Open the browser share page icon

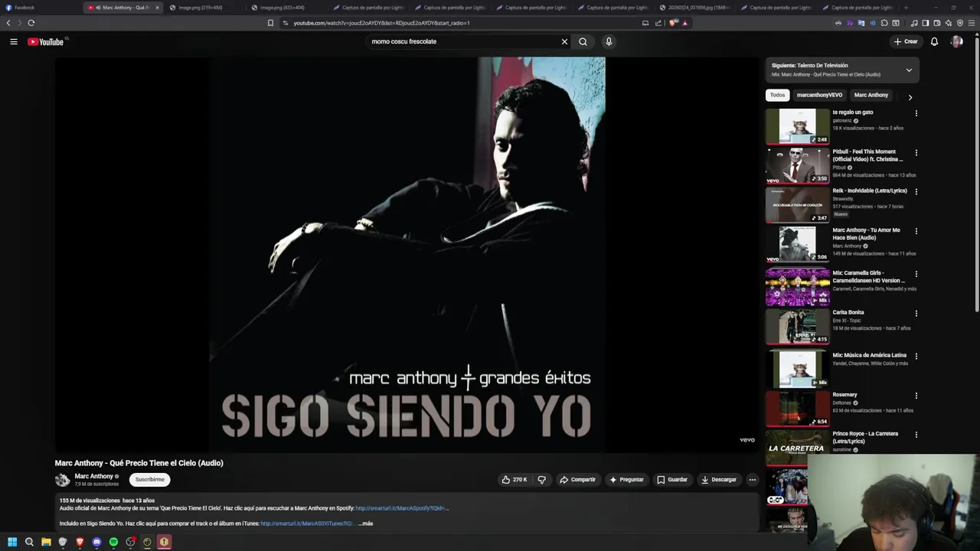coord(658,23)
